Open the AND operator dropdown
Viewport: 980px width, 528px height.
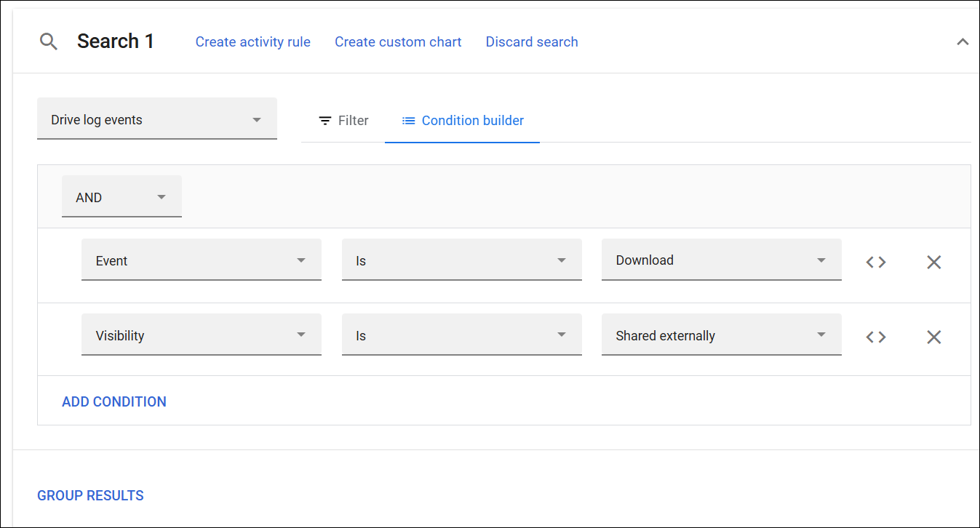tap(121, 197)
